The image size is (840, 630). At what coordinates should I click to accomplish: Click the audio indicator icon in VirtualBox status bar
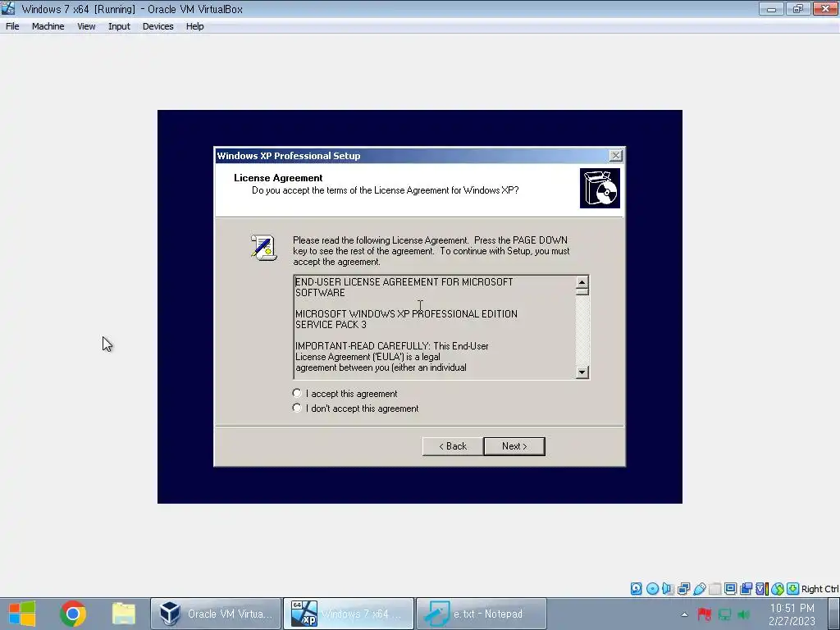[668, 589]
